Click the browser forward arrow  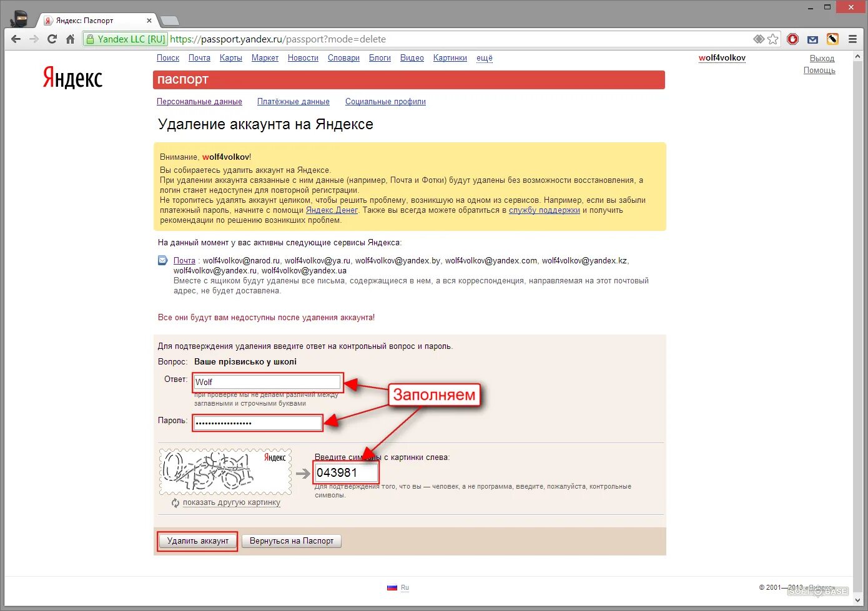34,39
